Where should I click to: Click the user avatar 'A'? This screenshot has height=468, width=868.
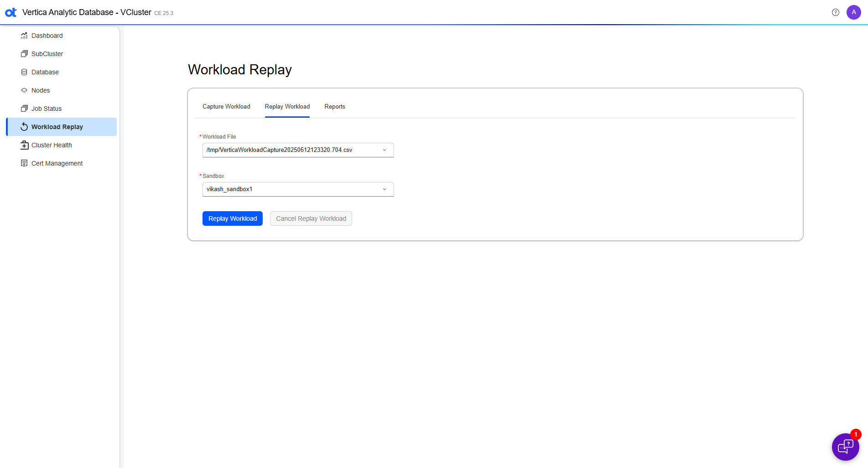[853, 12]
